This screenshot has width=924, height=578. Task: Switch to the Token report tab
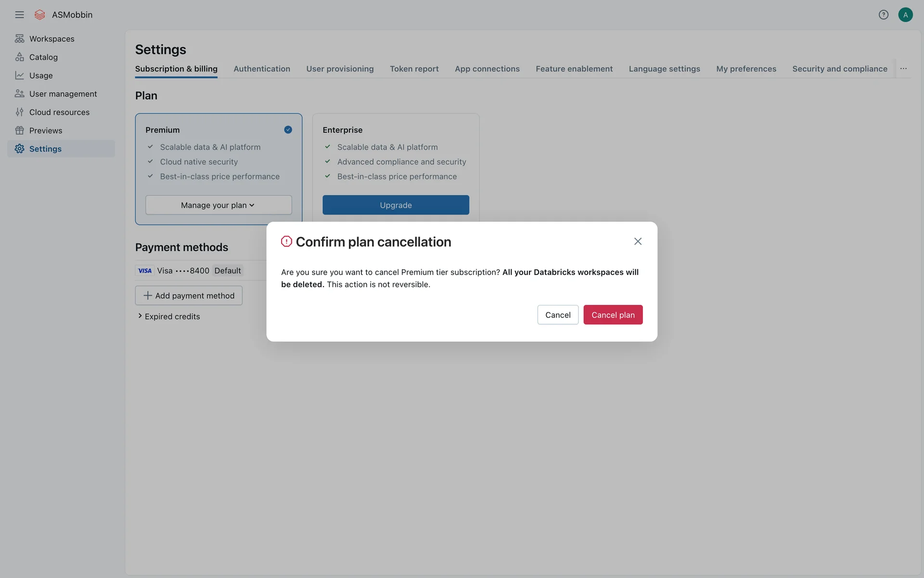pos(414,69)
